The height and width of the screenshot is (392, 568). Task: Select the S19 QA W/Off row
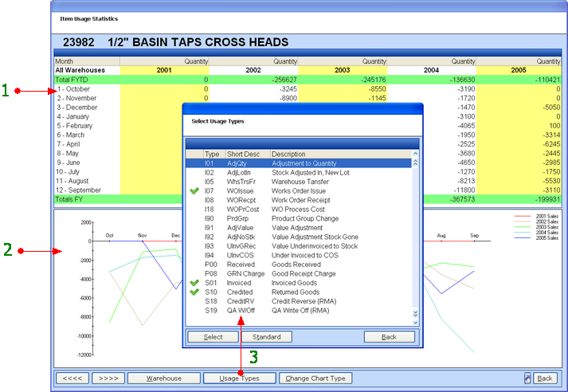(x=299, y=311)
